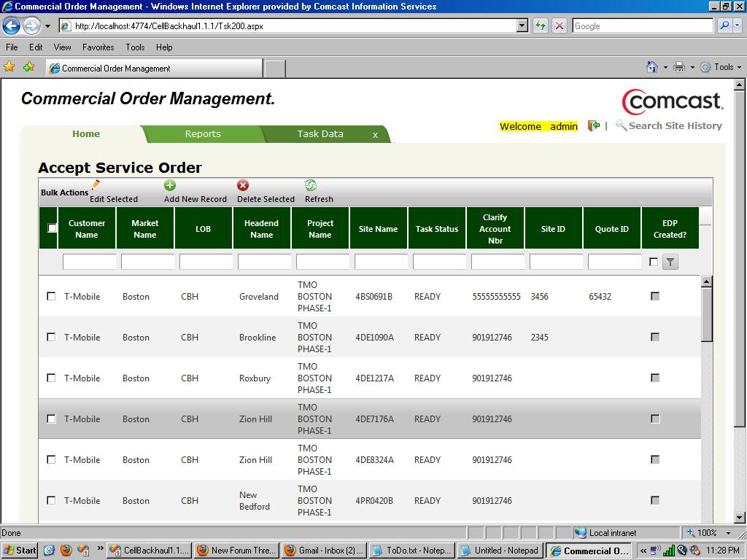Viewport: 747px width, 560px height.
Task: Click the zoom level magnifier in status bar
Action: [690, 532]
